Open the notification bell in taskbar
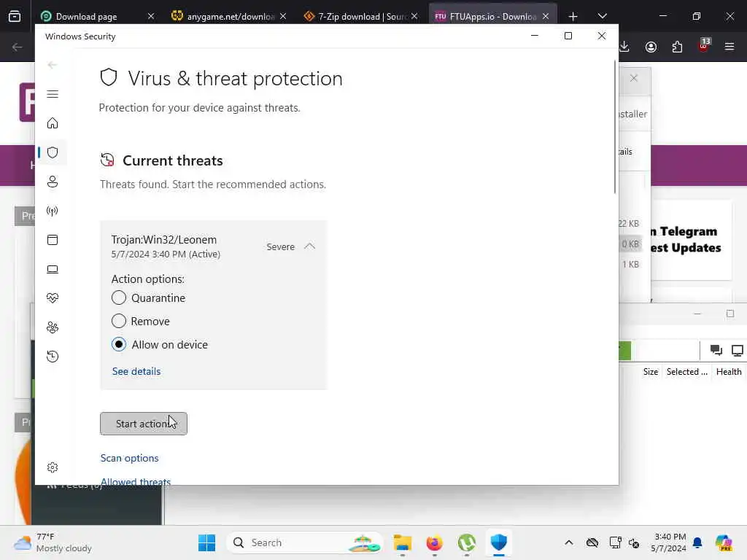 click(698, 542)
